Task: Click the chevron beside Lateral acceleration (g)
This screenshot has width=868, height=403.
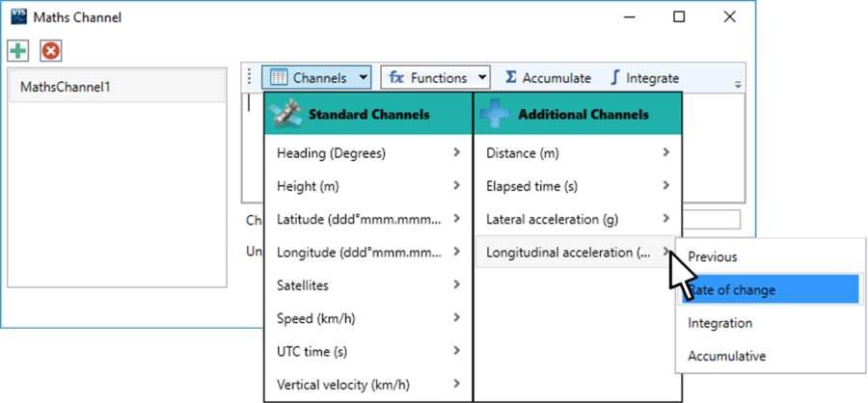Action: coord(666,219)
